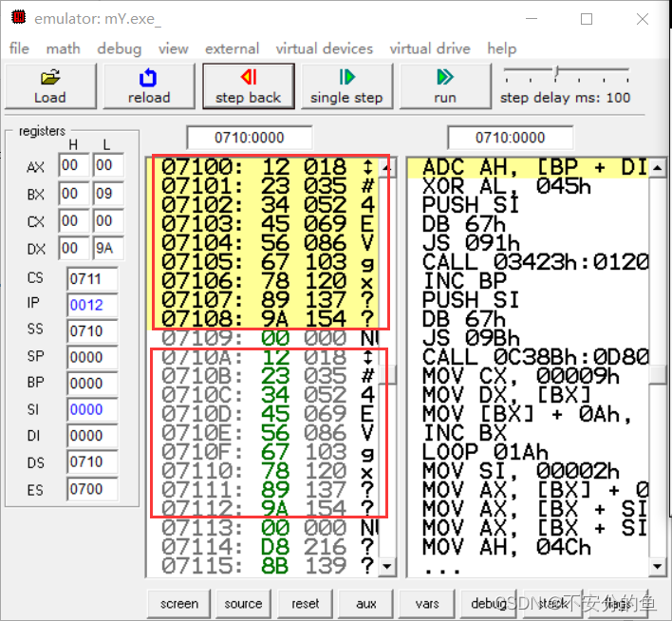This screenshot has width=672, height=621.
Task: Select the LOOP 01Ah instruction
Action: tap(528, 452)
